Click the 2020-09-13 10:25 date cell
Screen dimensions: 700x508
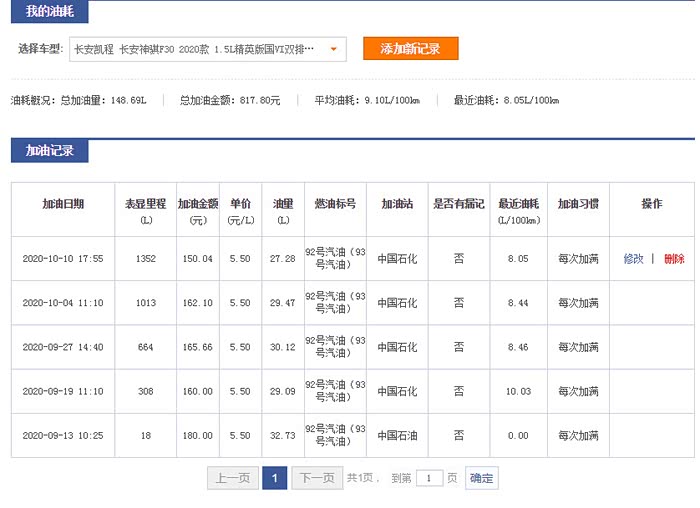point(63,435)
